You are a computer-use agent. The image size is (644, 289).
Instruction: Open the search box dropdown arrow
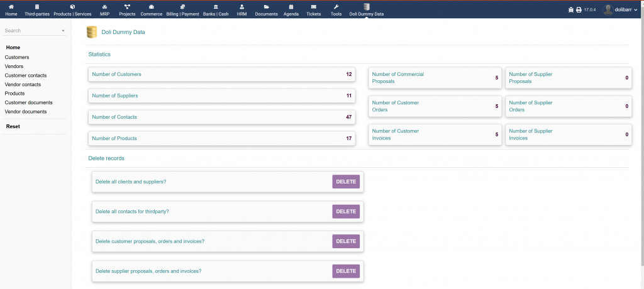tap(64, 31)
